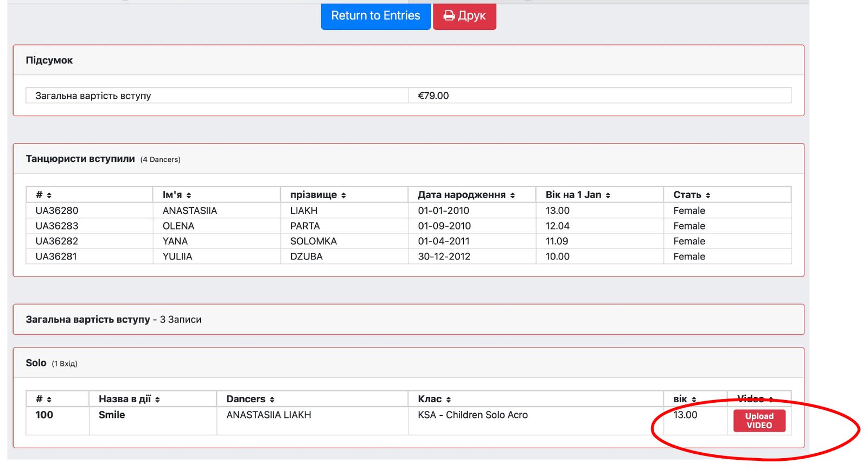The height and width of the screenshot is (469, 868).
Task: Click the Підсумок section heading
Action: point(49,60)
